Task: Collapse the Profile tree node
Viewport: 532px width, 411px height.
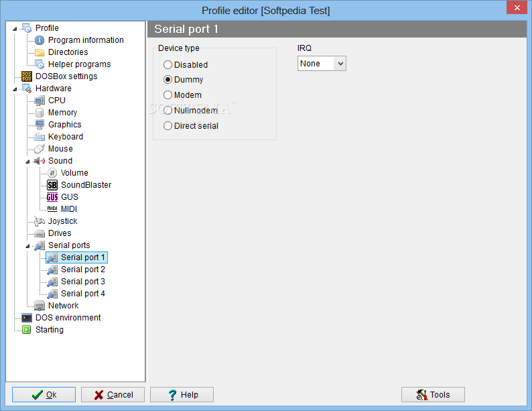Action: pyautogui.click(x=15, y=29)
